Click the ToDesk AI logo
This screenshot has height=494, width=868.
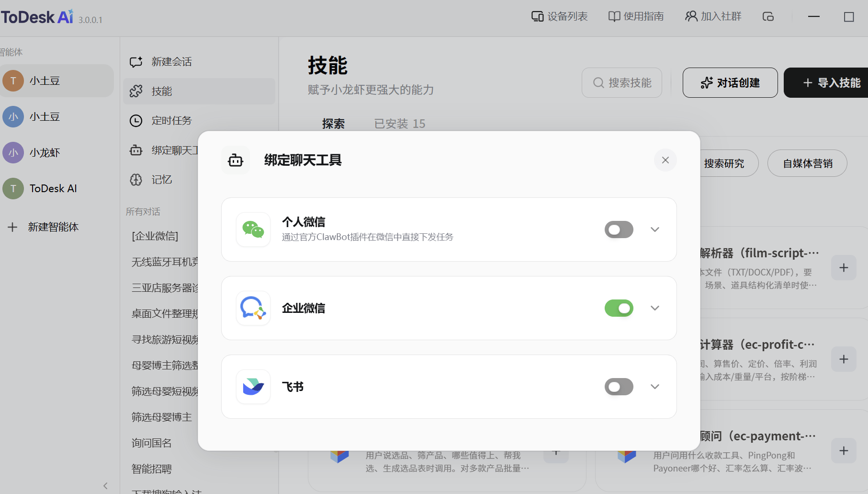click(37, 17)
